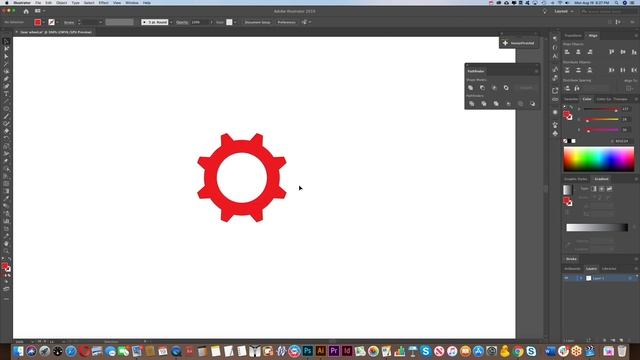Screen dimensions: 640x360
Task: Switch to the Transform tab
Action: pos(573,36)
